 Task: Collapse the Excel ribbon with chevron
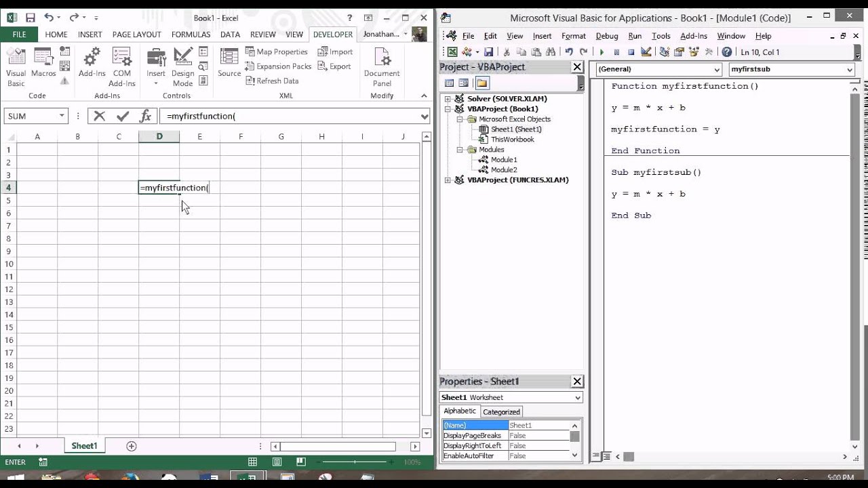[x=425, y=97]
